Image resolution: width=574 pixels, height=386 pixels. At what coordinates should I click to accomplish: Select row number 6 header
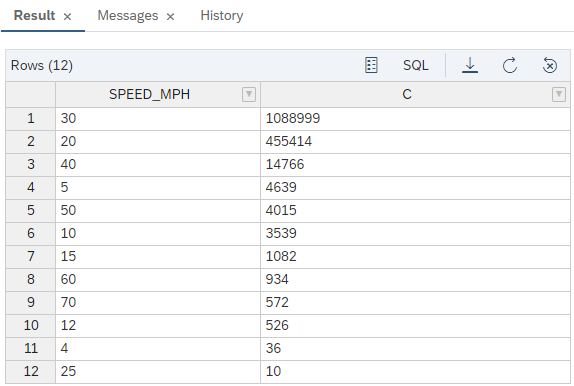(31, 234)
